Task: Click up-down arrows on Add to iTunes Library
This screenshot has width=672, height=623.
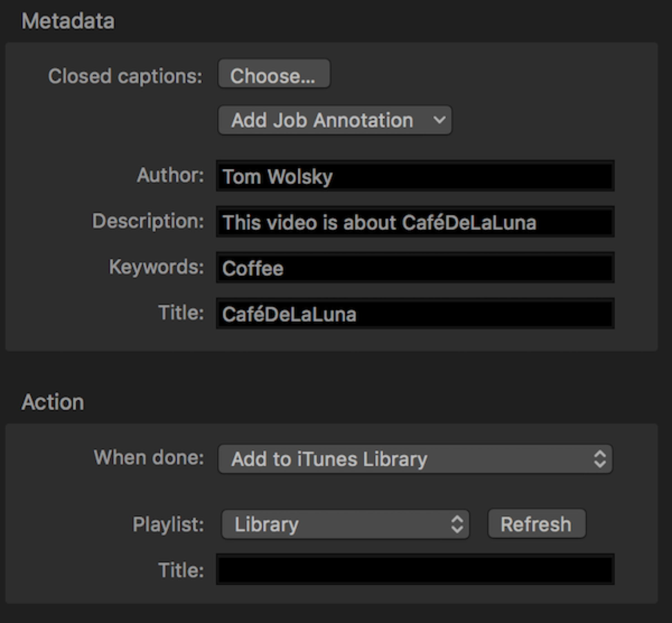Action: (599, 459)
